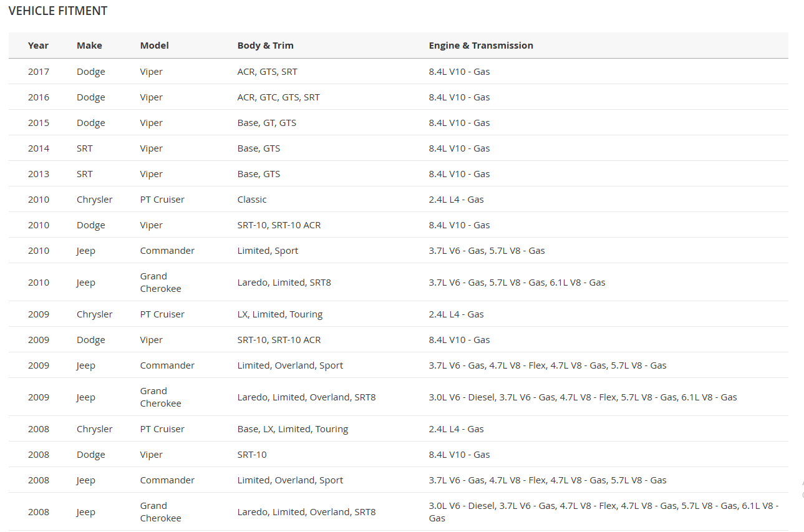Click "Dodge" in the 2010 Viper row
804x532 pixels.
91,225
